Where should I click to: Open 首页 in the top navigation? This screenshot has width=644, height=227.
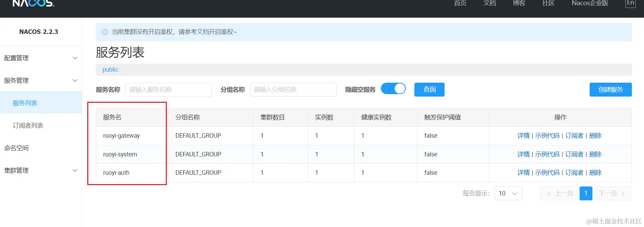460,3
